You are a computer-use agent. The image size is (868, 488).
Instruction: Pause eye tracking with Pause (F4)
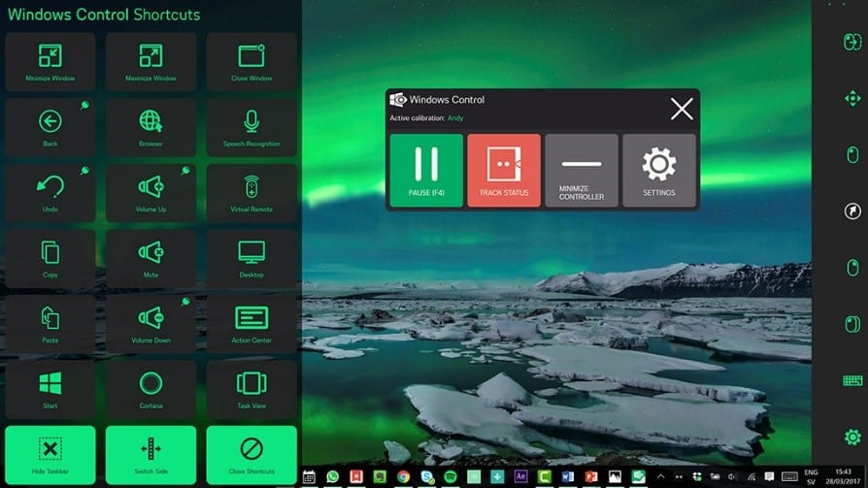click(x=426, y=171)
